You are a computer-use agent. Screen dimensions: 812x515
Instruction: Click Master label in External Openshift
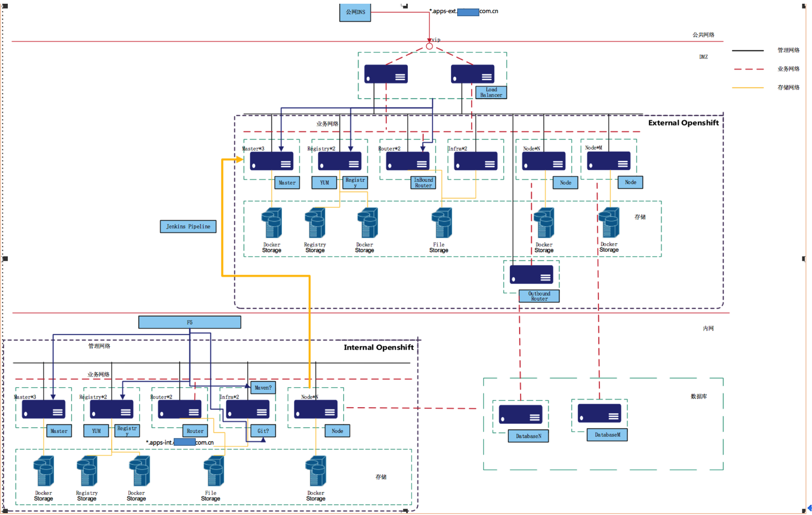[287, 183]
